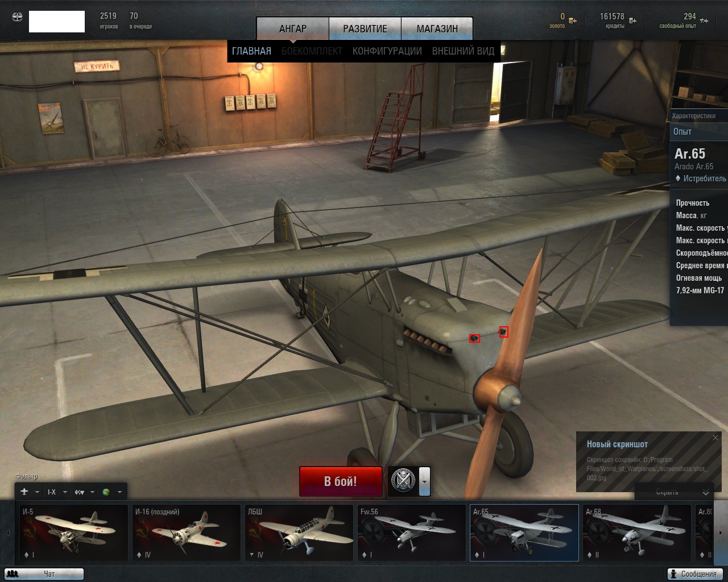
Task: Open the РАЗВИТИЕ tab
Action: tap(365, 28)
